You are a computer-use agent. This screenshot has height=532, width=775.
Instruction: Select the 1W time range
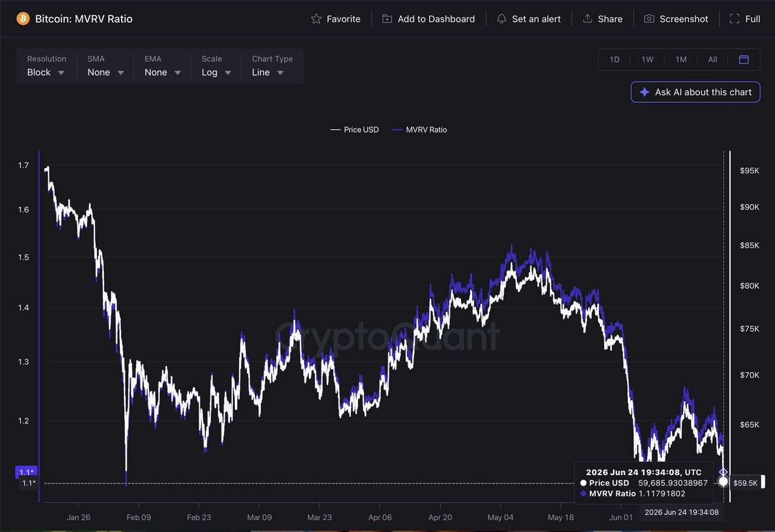tap(647, 59)
